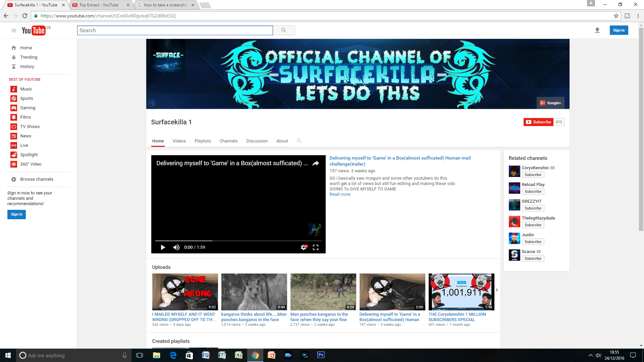This screenshot has height=362, width=644.
Task: Open the Spotlight category icon
Action: pos(14,155)
